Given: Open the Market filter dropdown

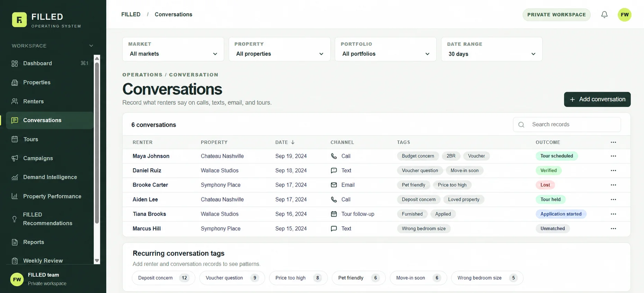Looking at the screenshot, I should (x=173, y=49).
